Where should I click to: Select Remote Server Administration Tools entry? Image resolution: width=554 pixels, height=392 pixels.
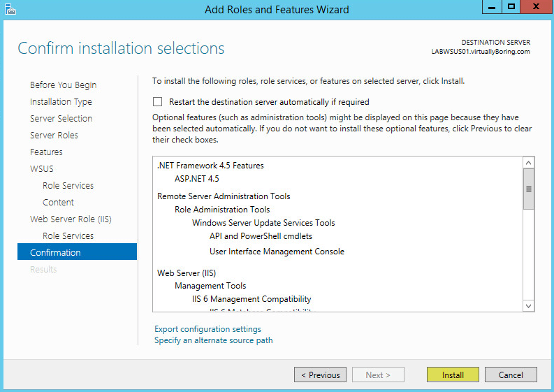(x=224, y=196)
